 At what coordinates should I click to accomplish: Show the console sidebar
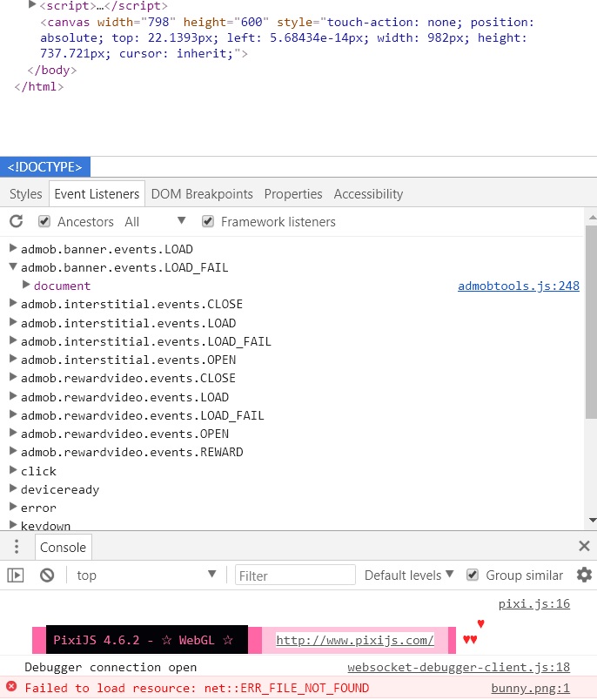click(x=16, y=575)
